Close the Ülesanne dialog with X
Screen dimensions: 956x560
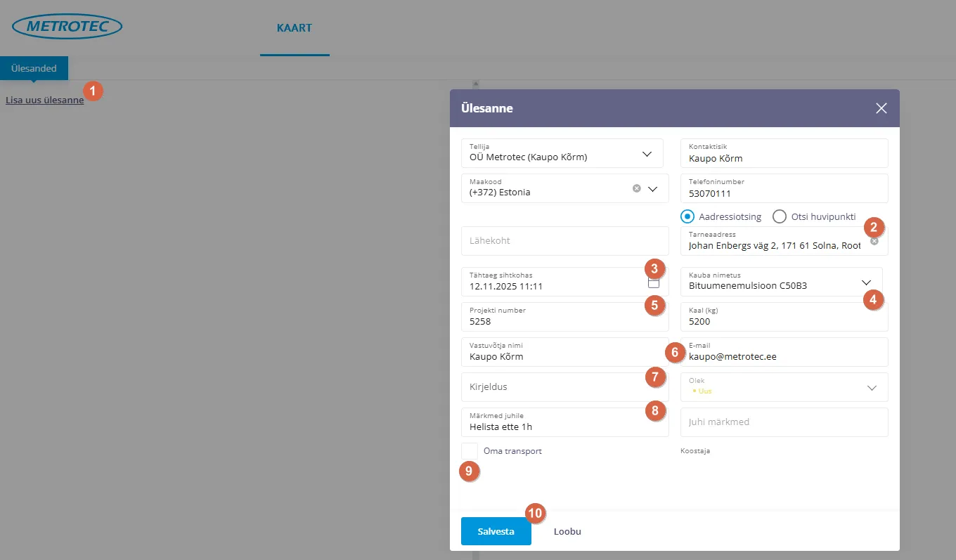pyautogui.click(x=881, y=108)
